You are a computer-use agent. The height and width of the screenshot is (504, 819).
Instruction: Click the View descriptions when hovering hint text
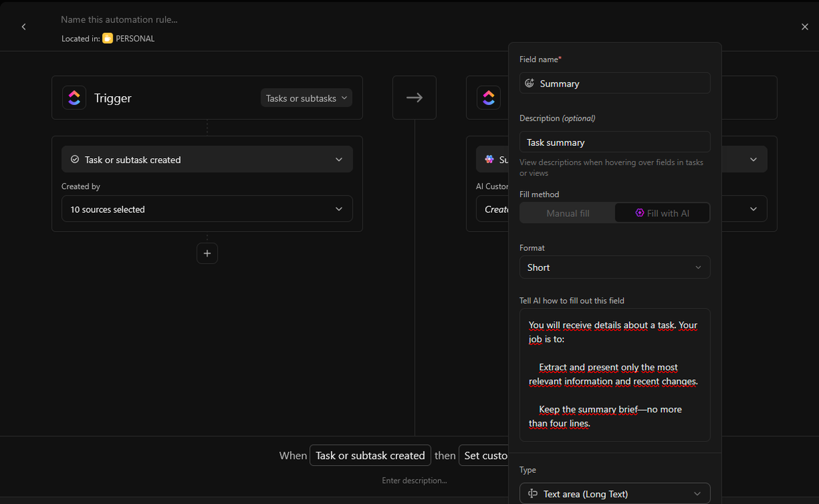(x=612, y=168)
